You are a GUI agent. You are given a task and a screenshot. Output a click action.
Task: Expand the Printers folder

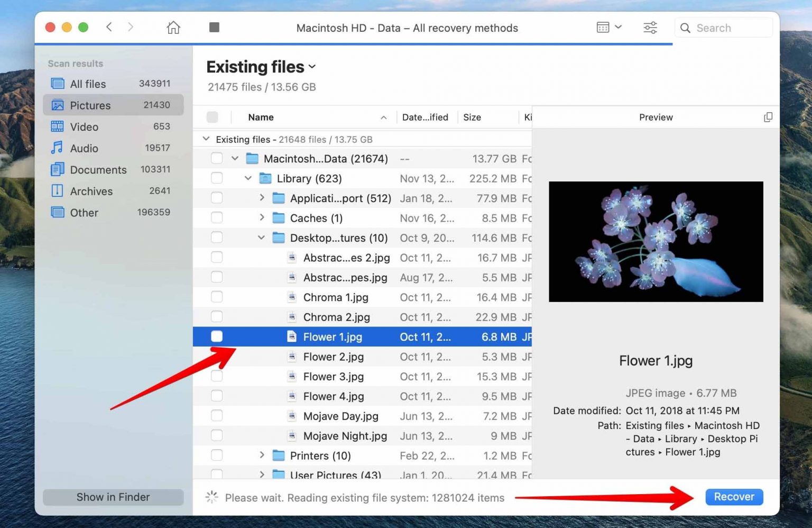coord(262,455)
